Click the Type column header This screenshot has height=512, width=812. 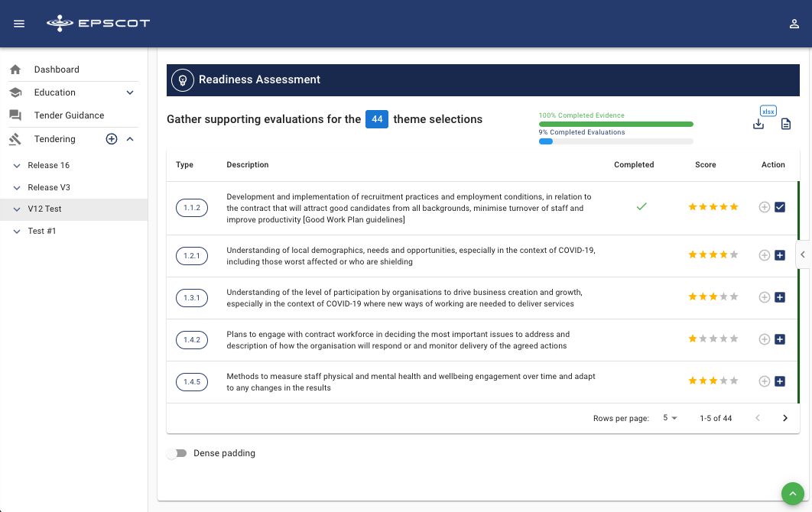pos(184,164)
